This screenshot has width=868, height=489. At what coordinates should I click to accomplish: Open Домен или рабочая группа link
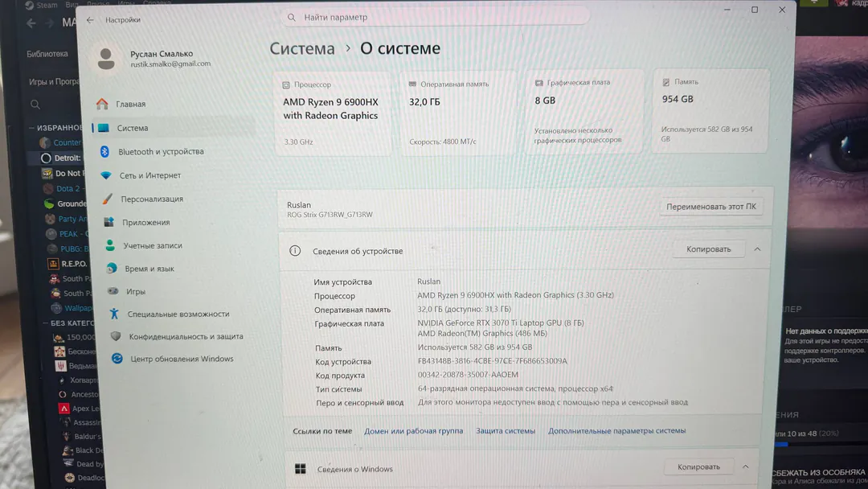tap(414, 431)
